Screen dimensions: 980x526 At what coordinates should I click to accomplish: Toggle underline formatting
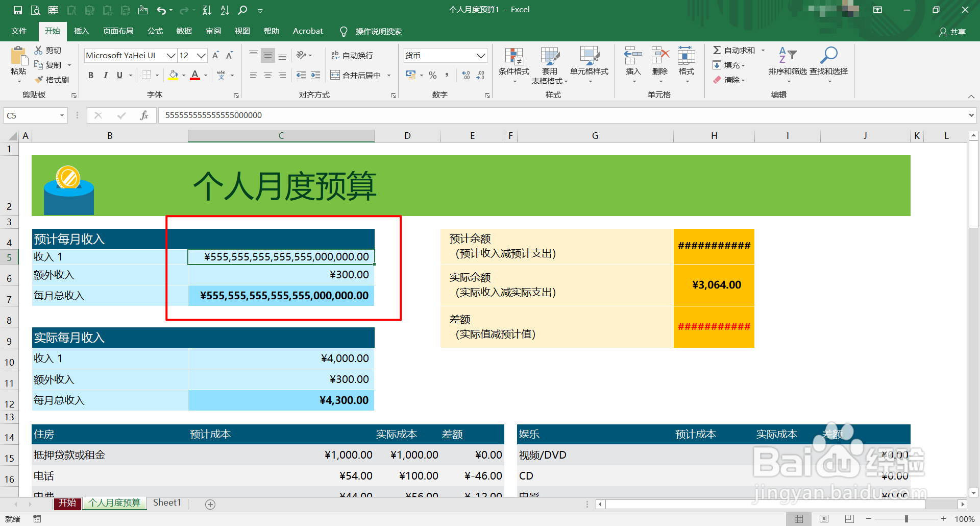[x=119, y=75]
